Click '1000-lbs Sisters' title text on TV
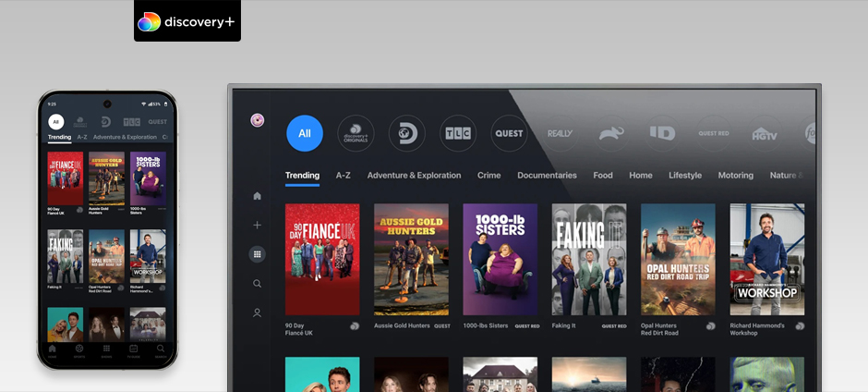Screen dimensions: 868x392 [486, 326]
